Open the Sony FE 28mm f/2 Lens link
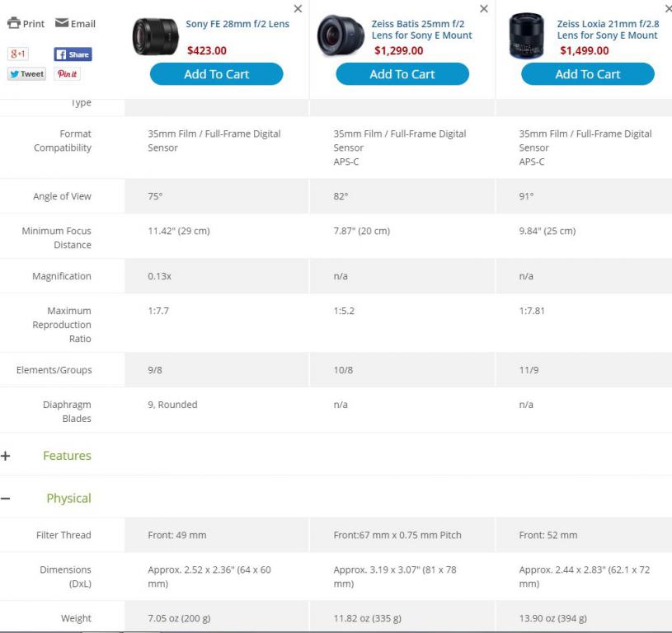The width and height of the screenshot is (672, 633). pos(237,24)
